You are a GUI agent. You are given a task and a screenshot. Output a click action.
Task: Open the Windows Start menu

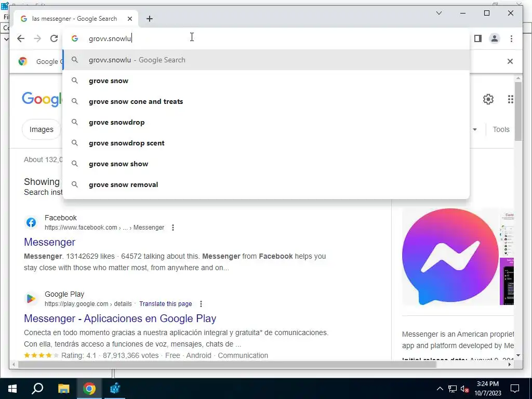pos(12,389)
